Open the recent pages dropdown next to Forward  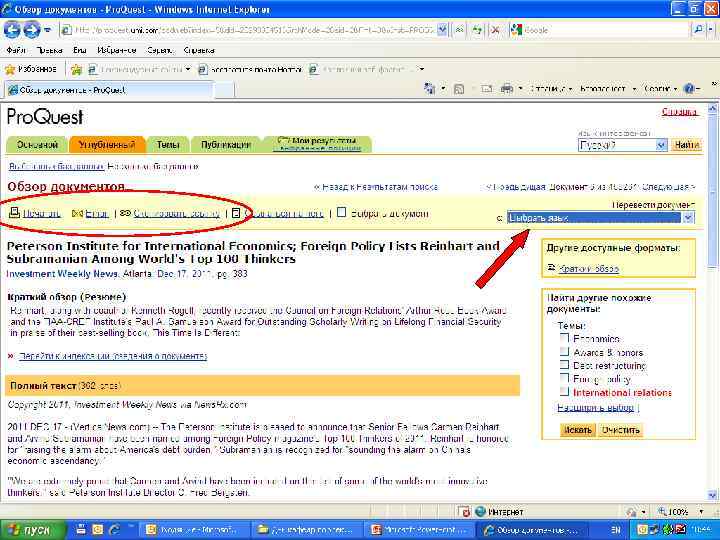pyautogui.click(x=48, y=30)
